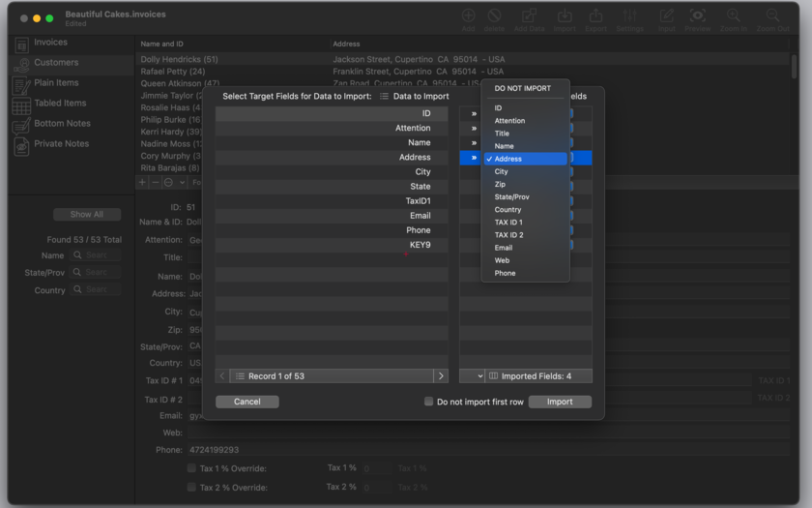This screenshot has width=812, height=508.
Task: Toggle the Tax 1 % Override checkbox
Action: tap(191, 468)
